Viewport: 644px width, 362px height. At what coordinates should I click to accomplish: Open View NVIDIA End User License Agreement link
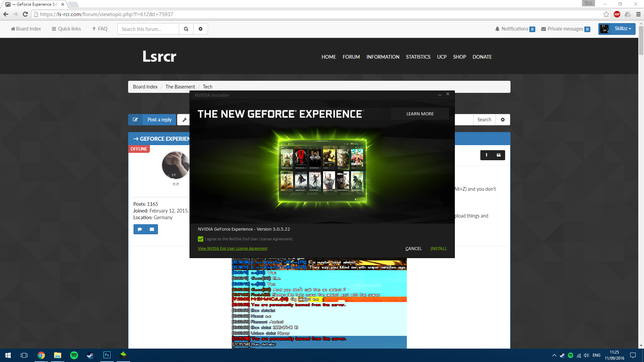click(232, 248)
